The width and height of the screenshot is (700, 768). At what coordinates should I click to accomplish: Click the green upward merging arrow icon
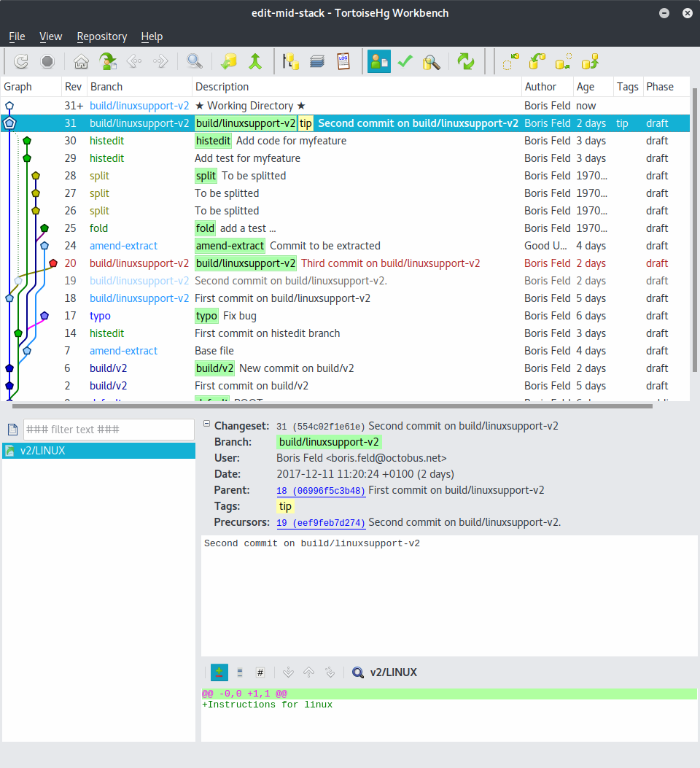(255, 62)
